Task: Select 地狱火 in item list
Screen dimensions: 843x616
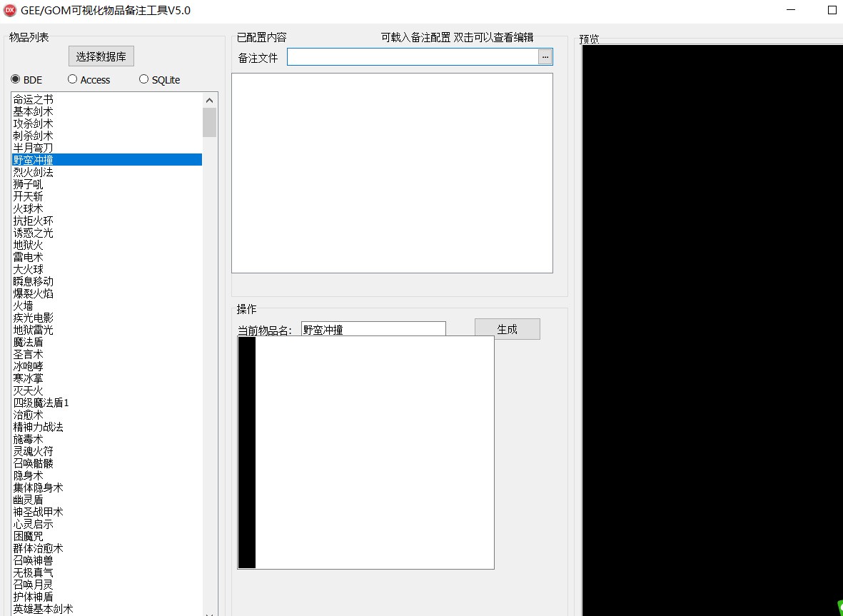Action: (x=107, y=245)
